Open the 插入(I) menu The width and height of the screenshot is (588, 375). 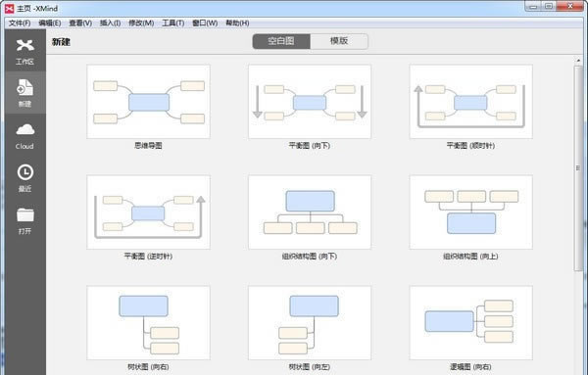110,23
